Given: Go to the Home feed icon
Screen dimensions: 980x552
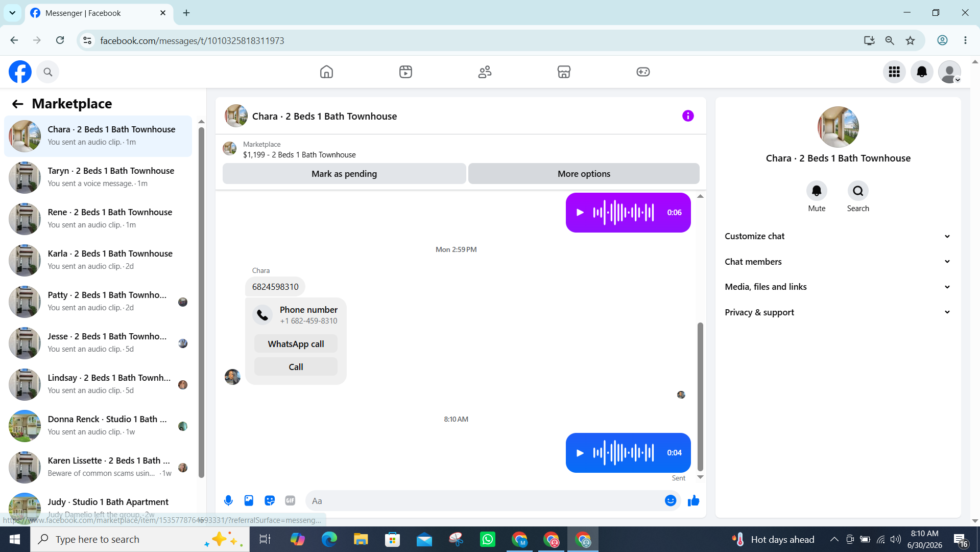Looking at the screenshot, I should point(326,72).
